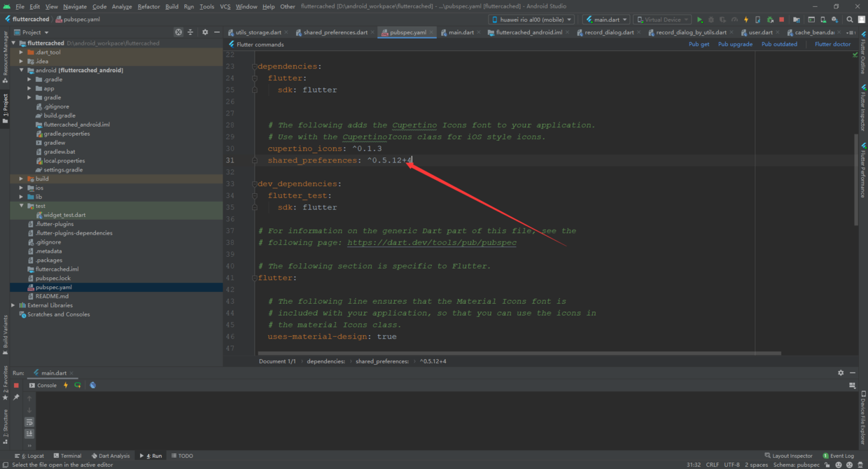Toggle the Run tool window button in the bottom bar
This screenshot has width=868, height=469.
(151, 456)
